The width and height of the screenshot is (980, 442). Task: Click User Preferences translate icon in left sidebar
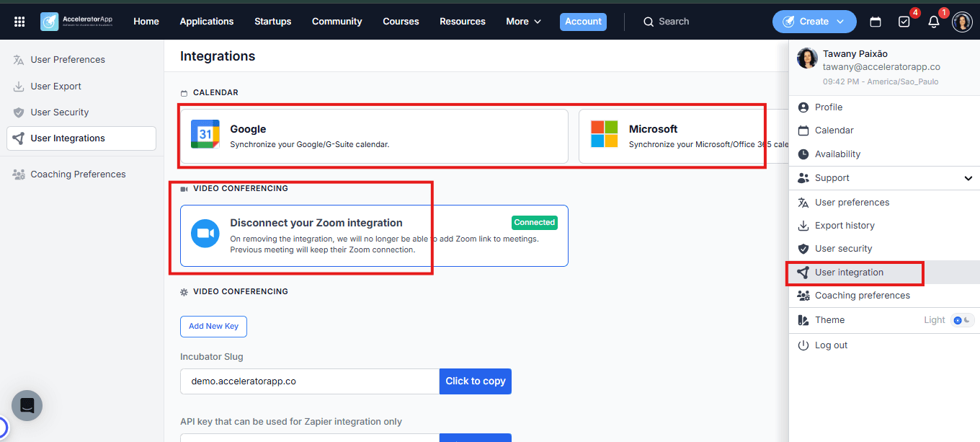coord(19,60)
